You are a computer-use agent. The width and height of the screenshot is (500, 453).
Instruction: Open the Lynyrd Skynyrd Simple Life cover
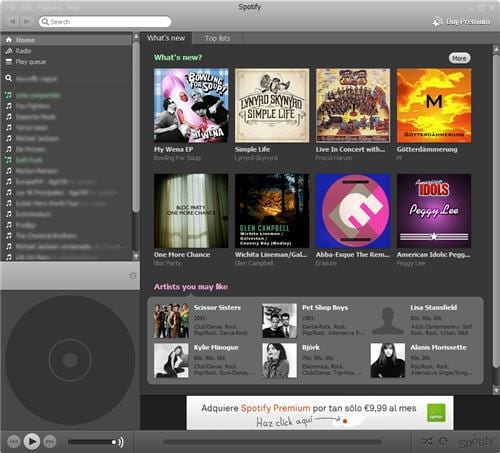click(x=272, y=105)
